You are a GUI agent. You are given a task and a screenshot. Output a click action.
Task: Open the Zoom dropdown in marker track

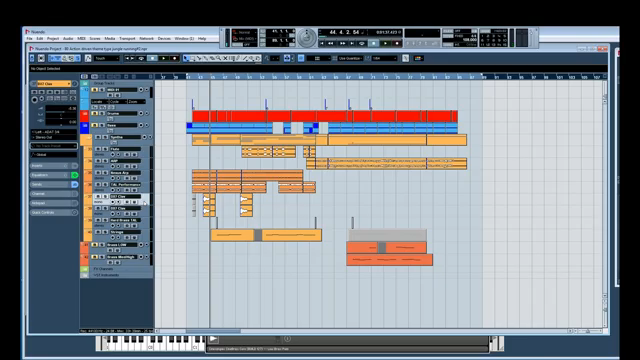pos(136,102)
